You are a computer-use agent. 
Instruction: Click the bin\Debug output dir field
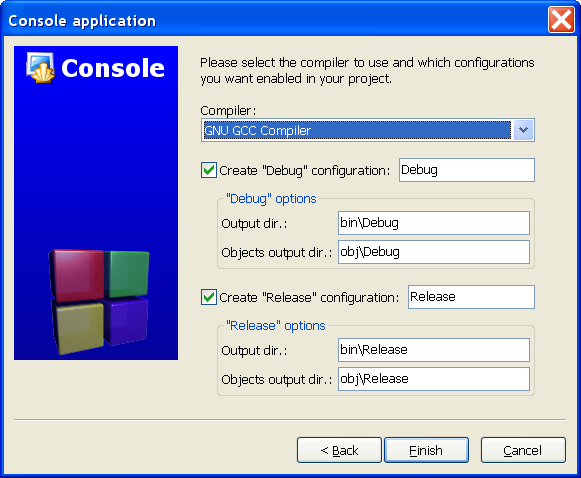pos(434,223)
